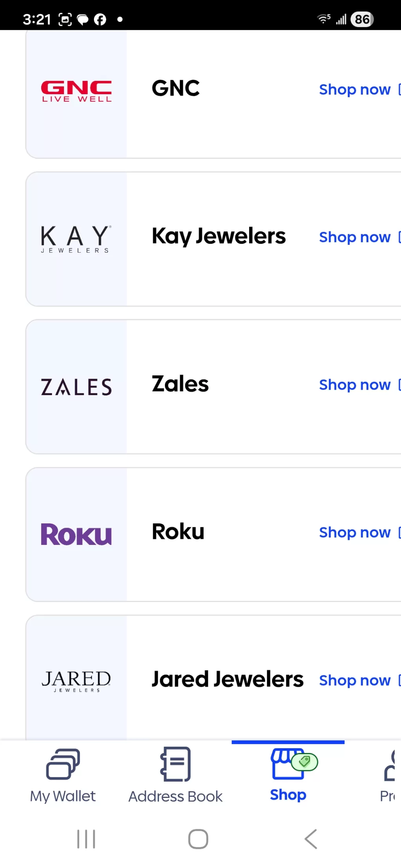Tap the purple Roku logo

click(x=76, y=534)
